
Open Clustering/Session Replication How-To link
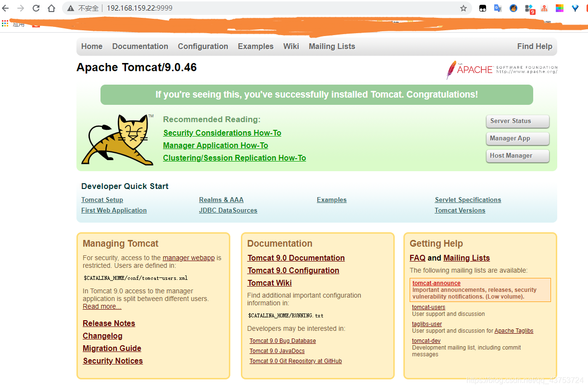[235, 158]
